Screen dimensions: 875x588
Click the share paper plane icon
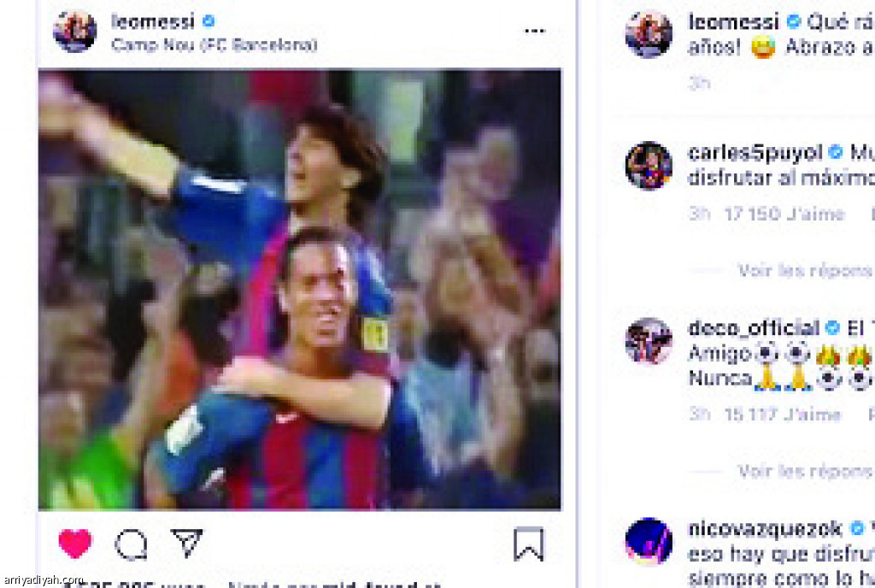187,542
